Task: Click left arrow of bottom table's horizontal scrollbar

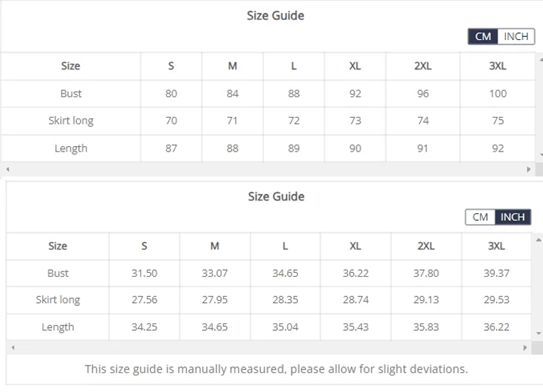Action: [x=12, y=348]
